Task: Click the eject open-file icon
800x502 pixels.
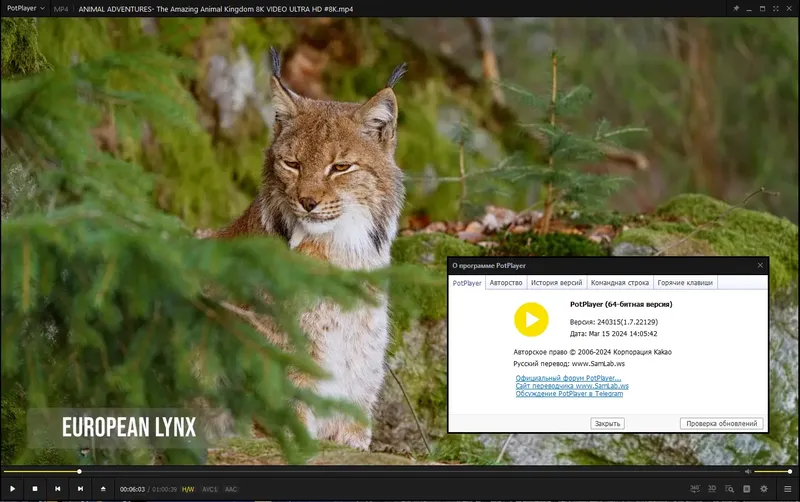Action: [x=103, y=489]
